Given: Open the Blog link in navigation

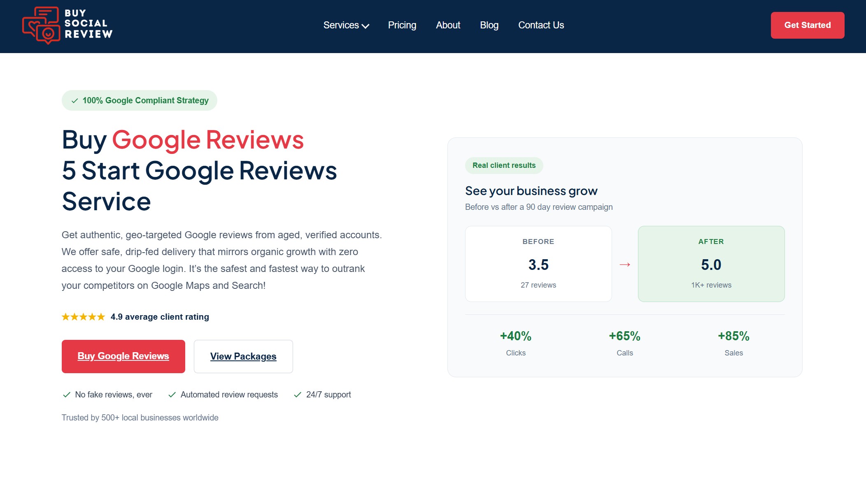Looking at the screenshot, I should [489, 25].
